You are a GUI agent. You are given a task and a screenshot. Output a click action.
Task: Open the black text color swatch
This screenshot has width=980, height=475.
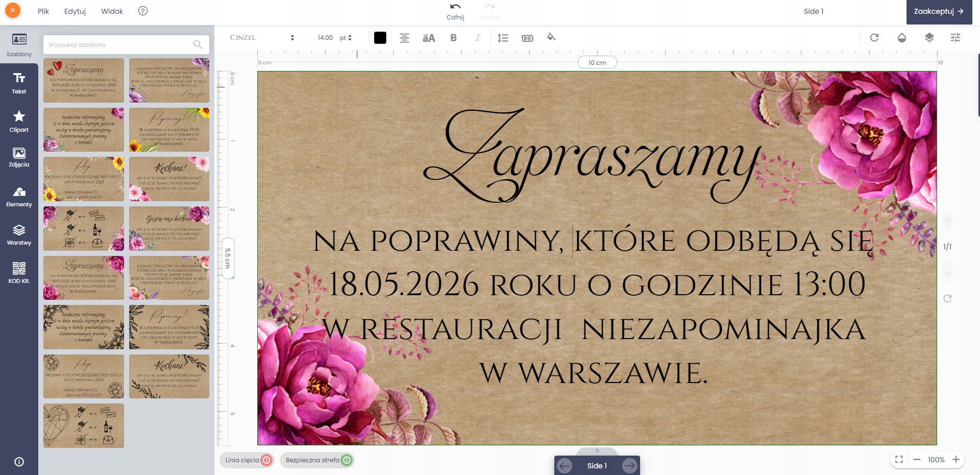click(380, 38)
